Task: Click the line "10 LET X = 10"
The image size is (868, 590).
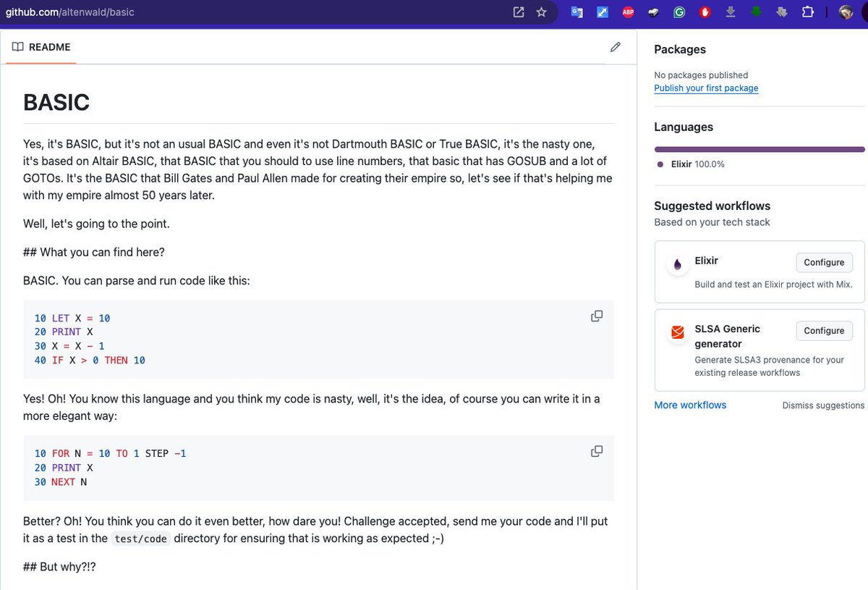Action: coord(72,318)
